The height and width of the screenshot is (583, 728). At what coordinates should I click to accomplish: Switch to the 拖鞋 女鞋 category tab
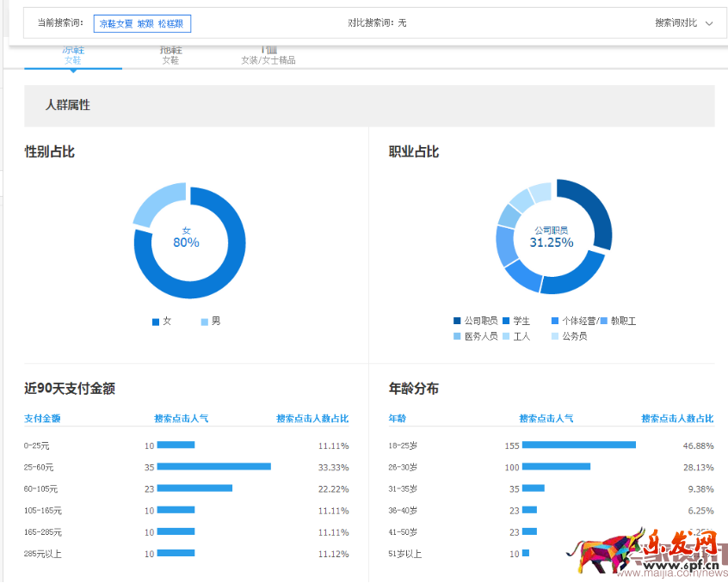coord(170,55)
